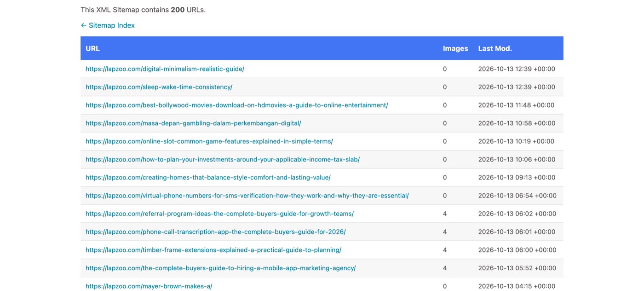Image resolution: width=644 pixels, height=291 pixels.
Task: Select date 2026-10-13 04:15 +00:00
Action: tap(517, 286)
